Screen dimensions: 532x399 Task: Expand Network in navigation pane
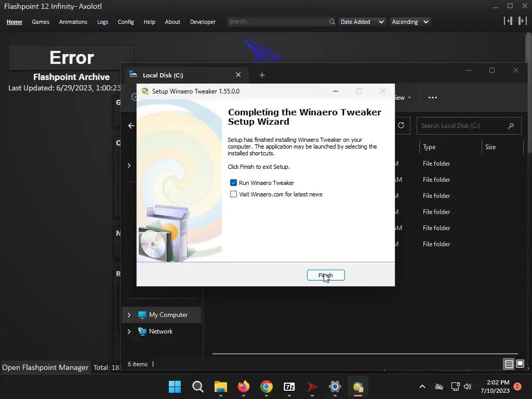(129, 331)
